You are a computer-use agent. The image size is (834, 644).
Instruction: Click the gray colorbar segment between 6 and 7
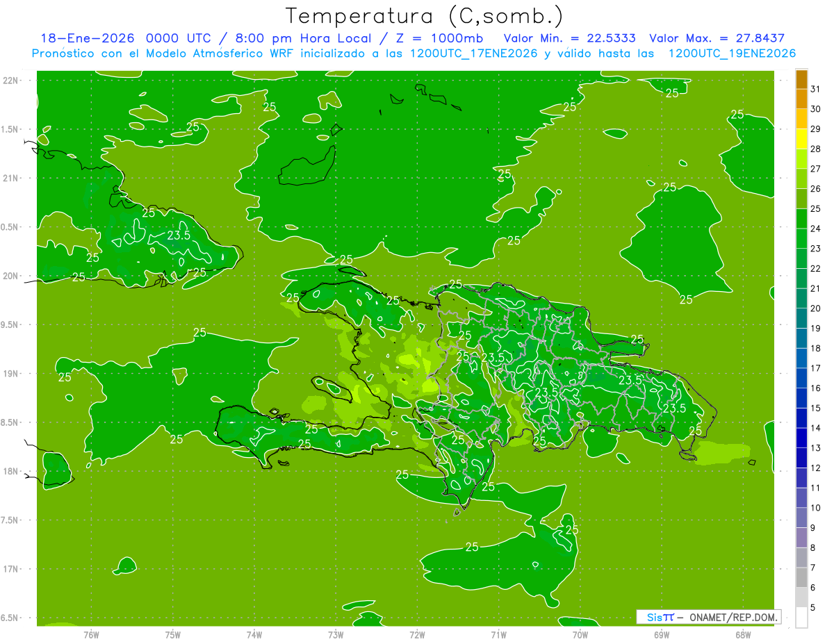(x=801, y=577)
